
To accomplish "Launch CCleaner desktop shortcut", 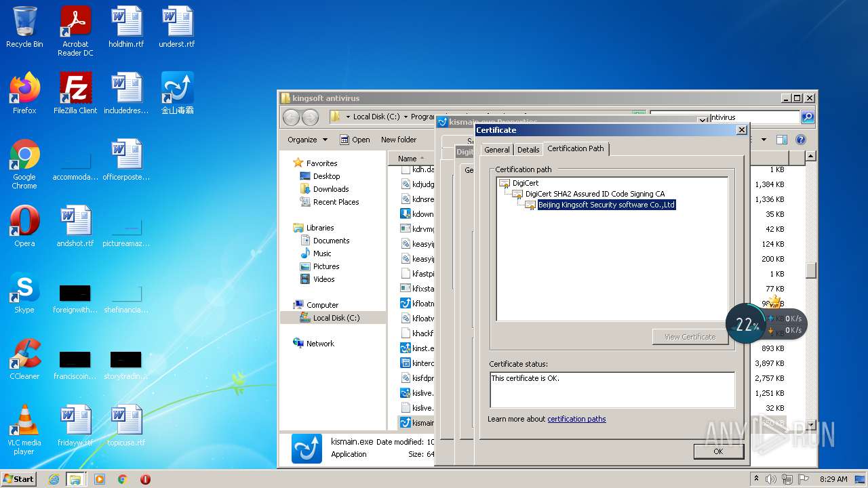I will pos(24,359).
